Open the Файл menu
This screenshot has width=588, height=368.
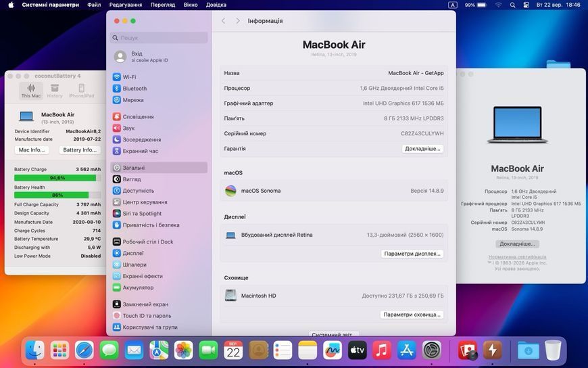(94, 5)
